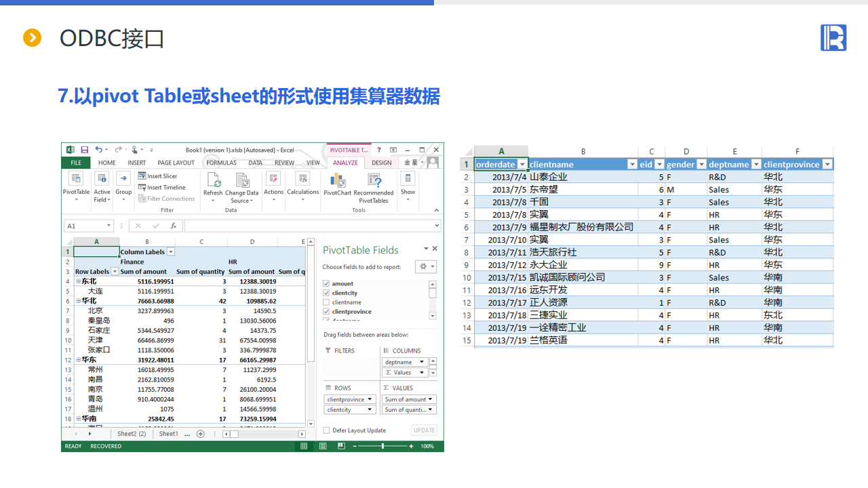
Task: Open the FILE menu tab
Action: 76,163
